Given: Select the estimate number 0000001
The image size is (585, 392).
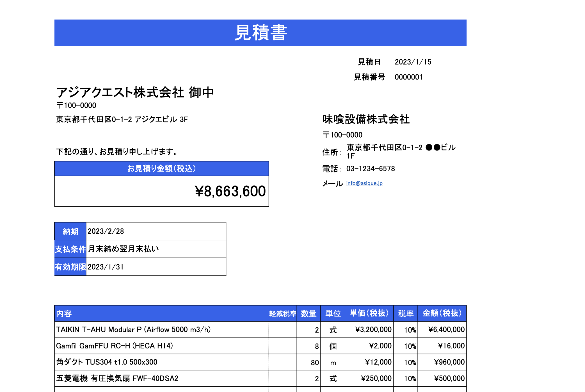Looking at the screenshot, I should [x=408, y=77].
